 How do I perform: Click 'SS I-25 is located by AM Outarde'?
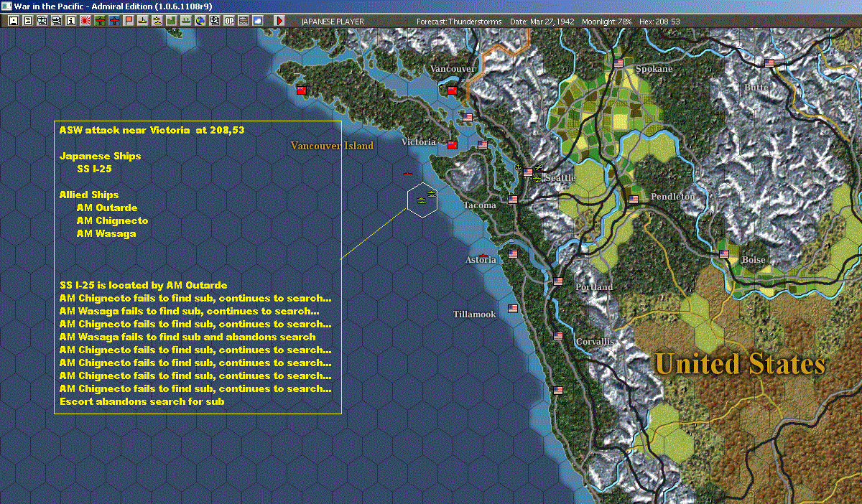point(144,286)
